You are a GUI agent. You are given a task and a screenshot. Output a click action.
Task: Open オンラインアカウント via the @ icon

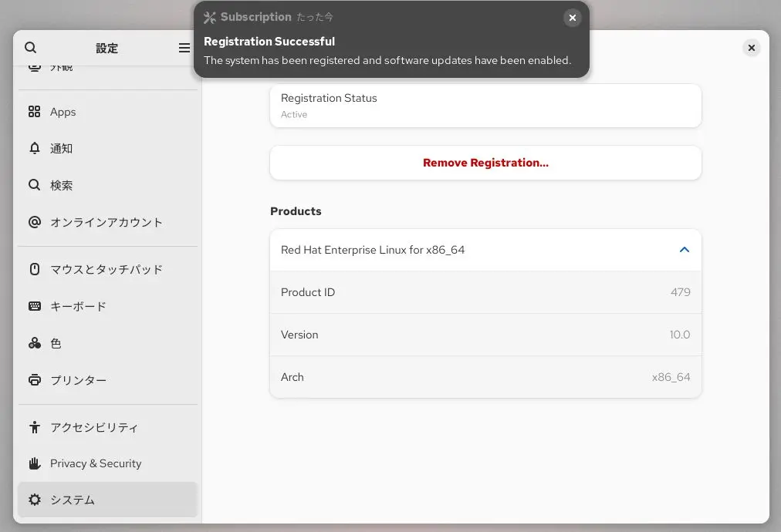(x=35, y=222)
